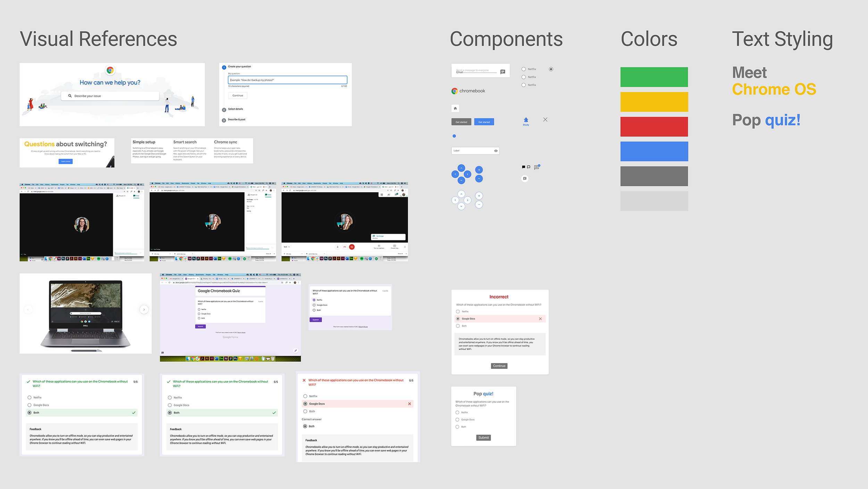
Task: Click the outlined minus circle button
Action: (x=479, y=205)
